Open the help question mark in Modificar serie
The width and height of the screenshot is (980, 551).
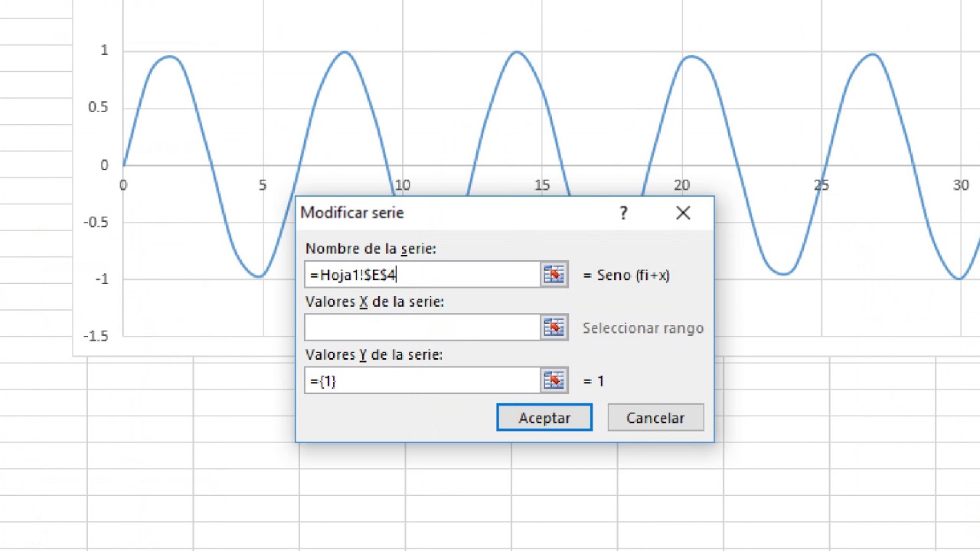tap(623, 213)
